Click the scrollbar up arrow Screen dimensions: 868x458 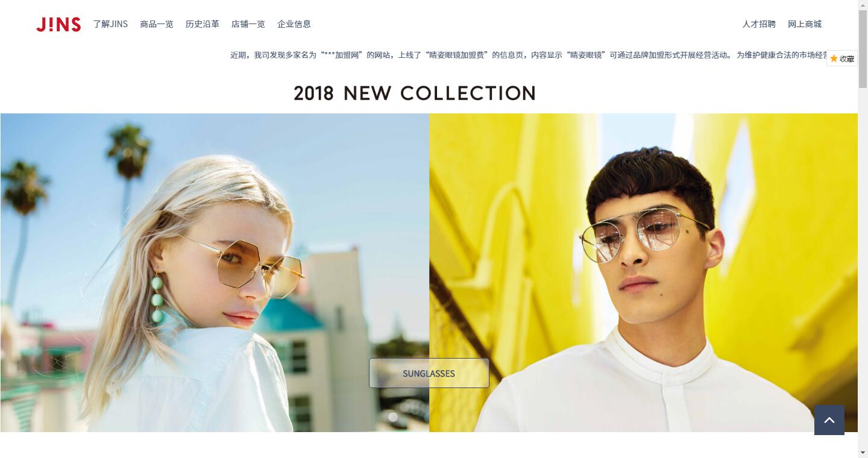point(863,5)
